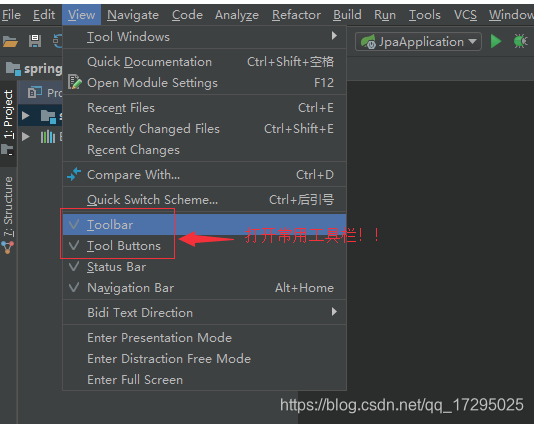Screen dimensions: 534x424
Task: Open the Analyze menu
Action: point(237,15)
